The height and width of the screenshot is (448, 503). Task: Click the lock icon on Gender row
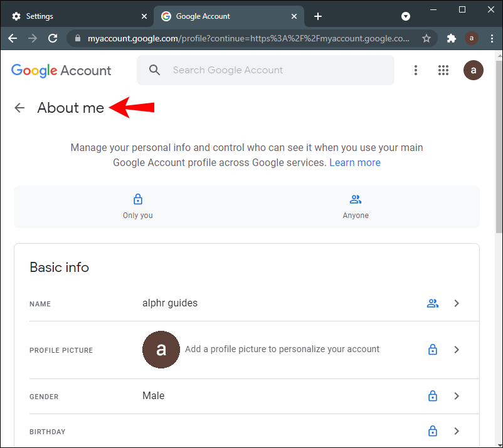point(432,396)
